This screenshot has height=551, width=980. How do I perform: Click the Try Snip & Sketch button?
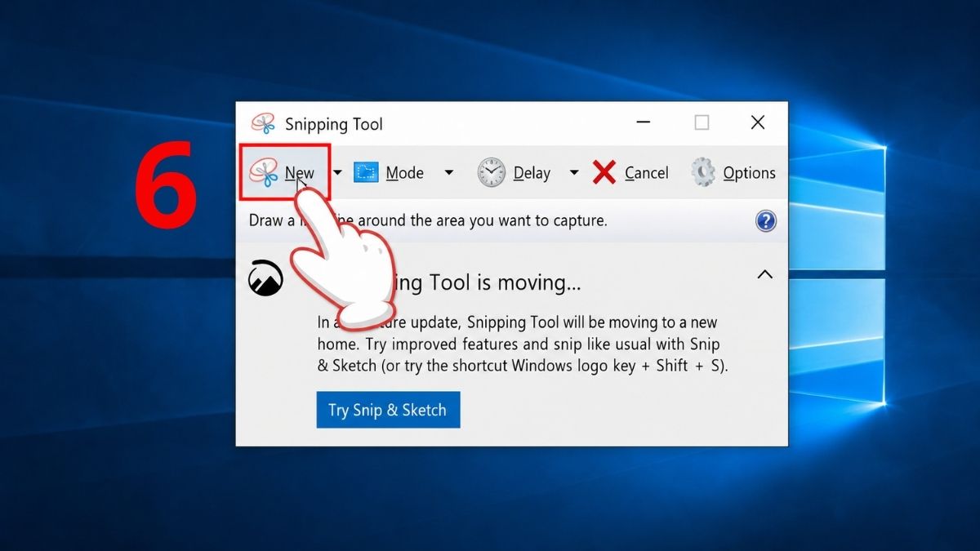[x=388, y=410]
